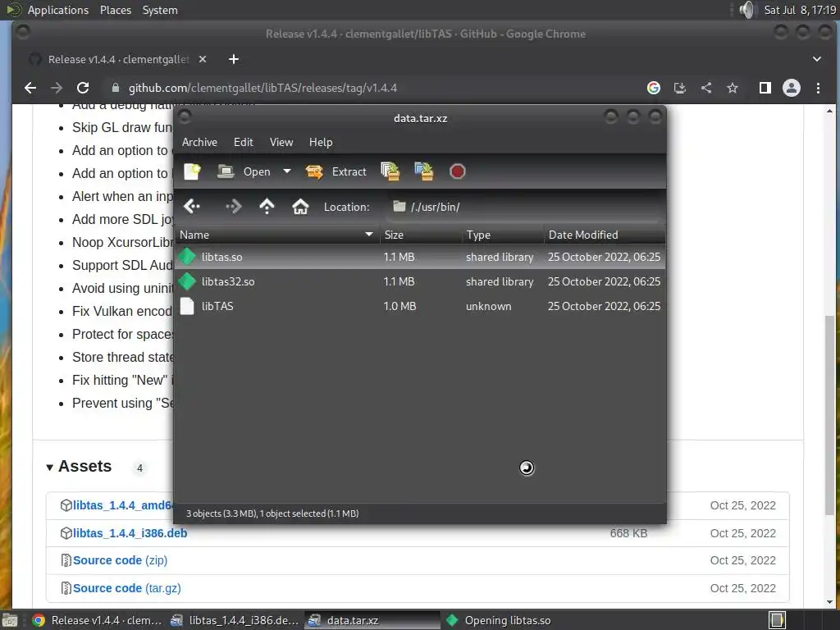Open the Archive menu
This screenshot has height=630, width=840.
click(199, 142)
